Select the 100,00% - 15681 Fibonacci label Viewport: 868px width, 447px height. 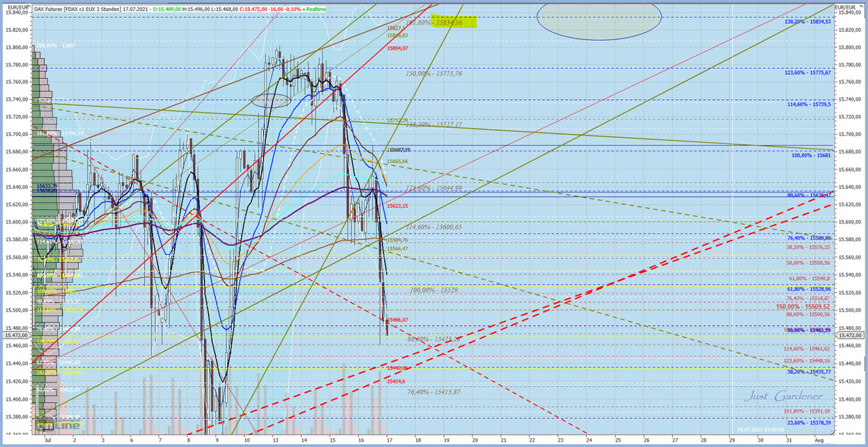pyautogui.click(x=812, y=156)
